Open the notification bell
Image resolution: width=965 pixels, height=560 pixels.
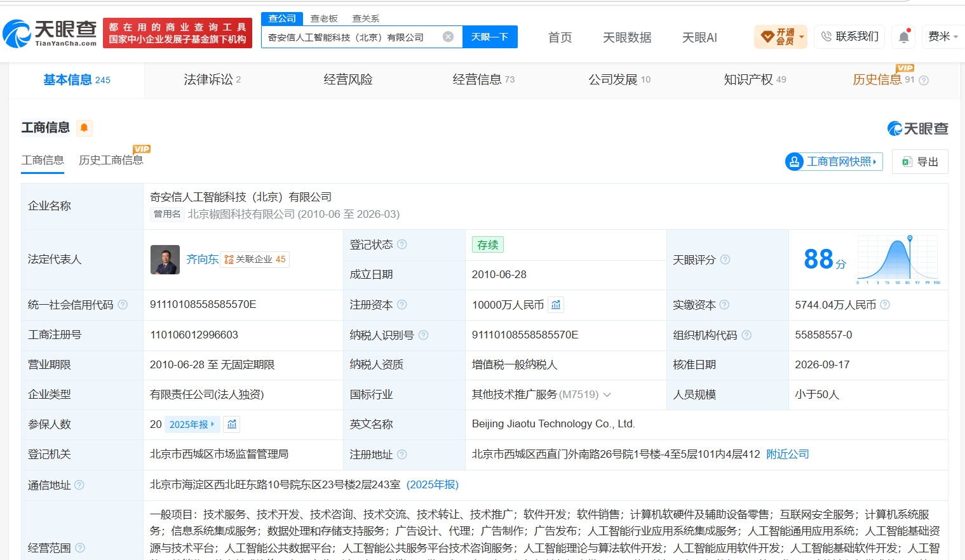(x=904, y=37)
